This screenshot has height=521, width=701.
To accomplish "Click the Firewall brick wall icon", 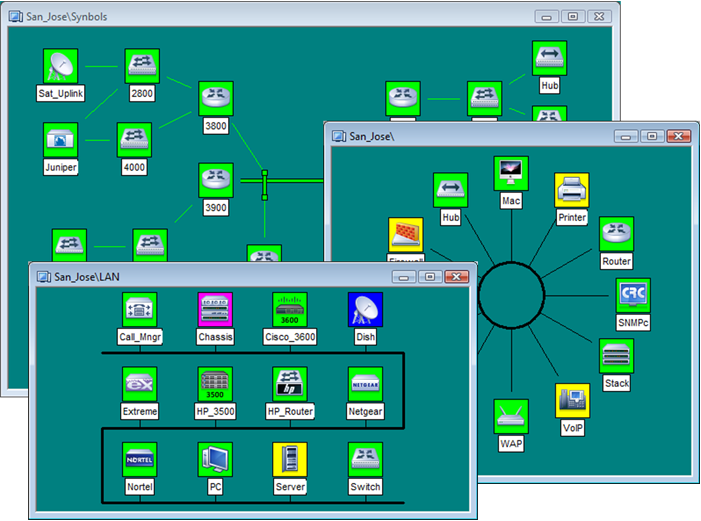I will coord(406,235).
